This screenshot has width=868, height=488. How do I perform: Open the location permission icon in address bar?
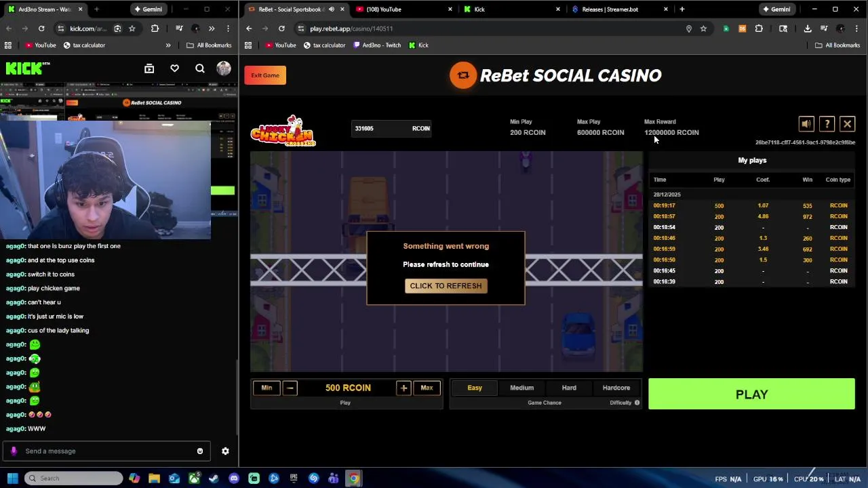pos(689,28)
